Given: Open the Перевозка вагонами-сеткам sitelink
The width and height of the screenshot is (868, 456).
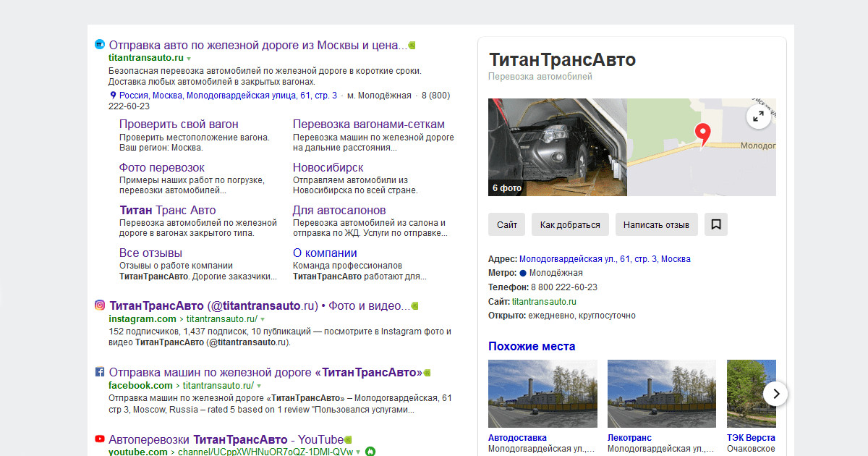Looking at the screenshot, I should [369, 124].
